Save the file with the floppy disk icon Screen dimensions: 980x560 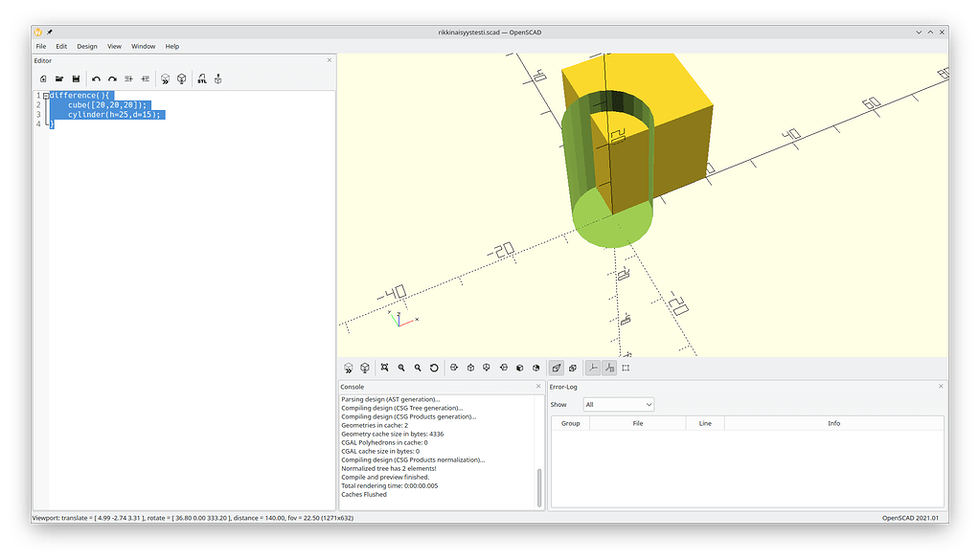tap(76, 78)
